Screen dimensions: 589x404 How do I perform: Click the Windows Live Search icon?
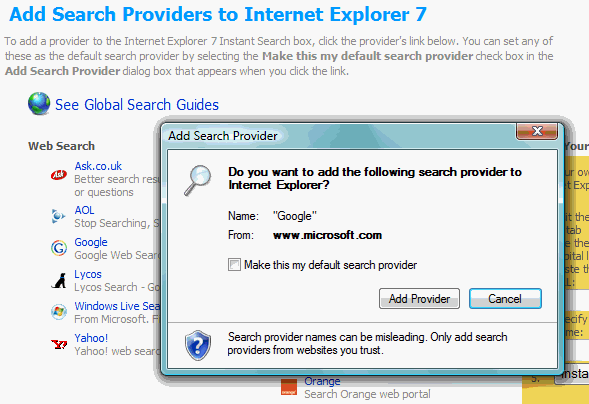[x=59, y=312]
